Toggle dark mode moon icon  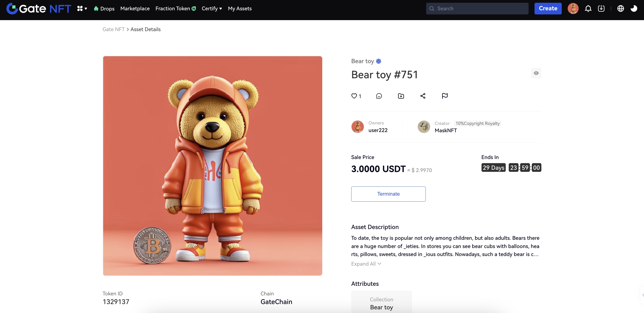click(634, 8)
